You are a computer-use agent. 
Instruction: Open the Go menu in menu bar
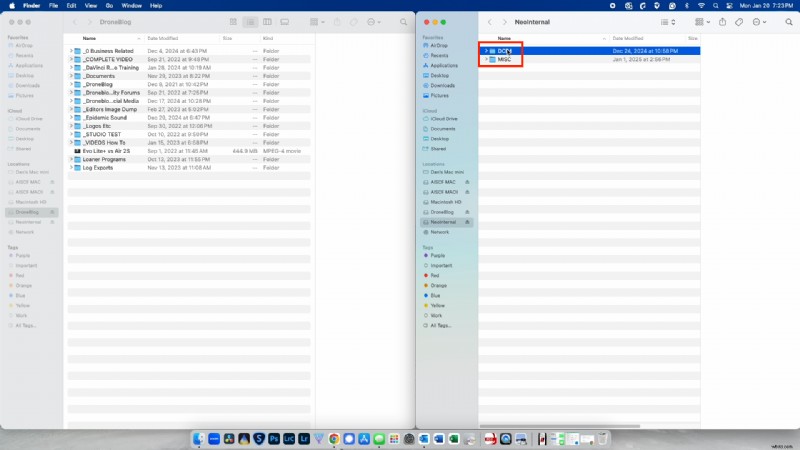102,5
